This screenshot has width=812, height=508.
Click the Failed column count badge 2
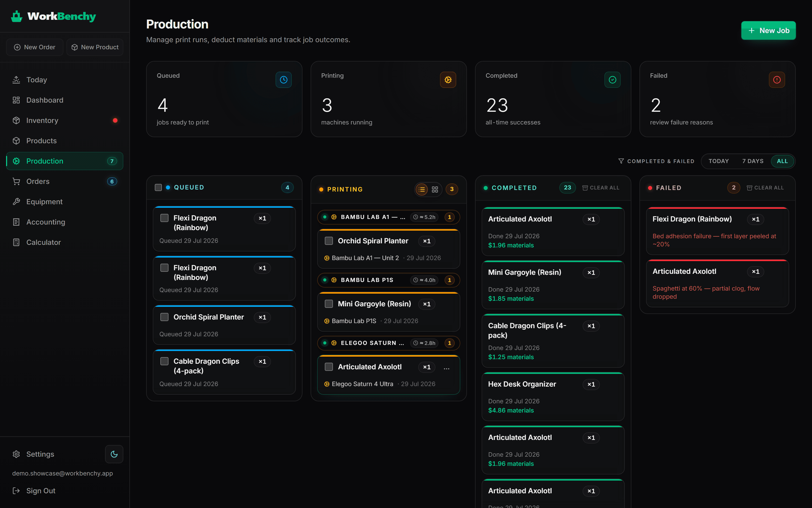(x=734, y=188)
